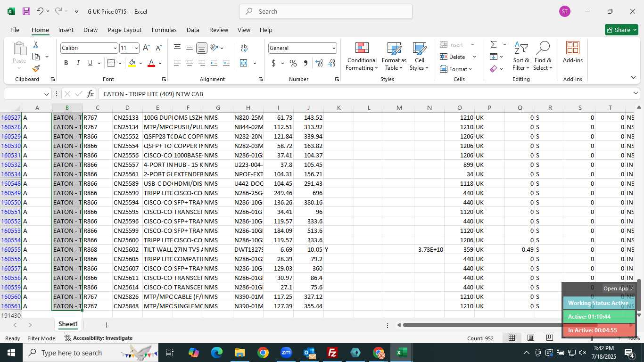The image size is (644, 362).
Task: Collapse the ribbon with chevron
Action: 633,78
